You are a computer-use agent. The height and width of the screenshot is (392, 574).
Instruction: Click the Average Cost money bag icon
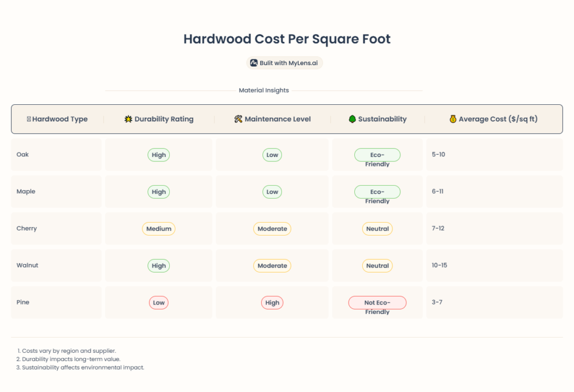[453, 119]
